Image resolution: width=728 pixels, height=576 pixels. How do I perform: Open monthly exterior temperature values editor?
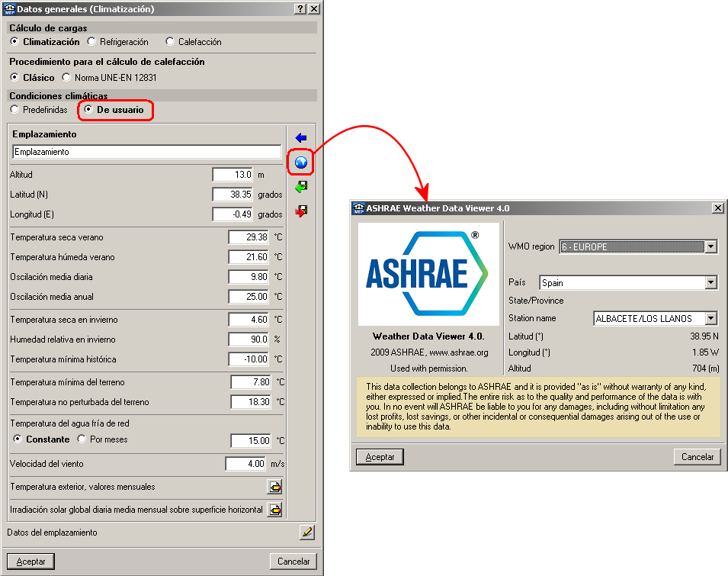pyautogui.click(x=275, y=487)
